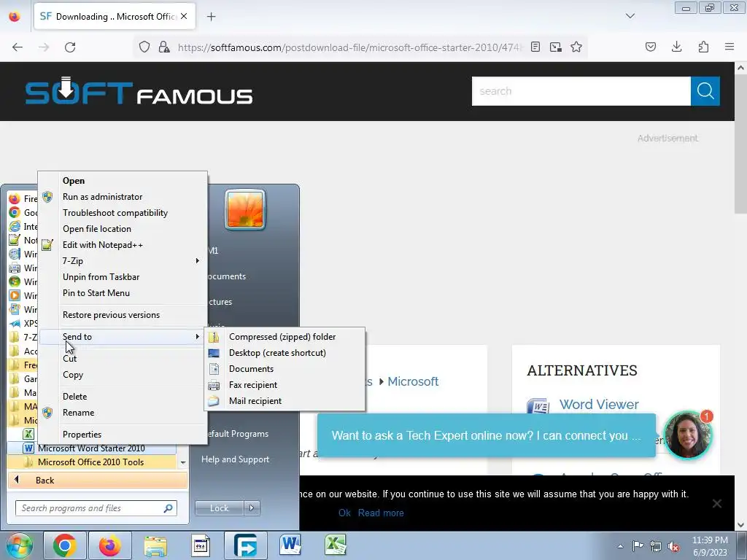Send to Mail recipient

click(285, 401)
